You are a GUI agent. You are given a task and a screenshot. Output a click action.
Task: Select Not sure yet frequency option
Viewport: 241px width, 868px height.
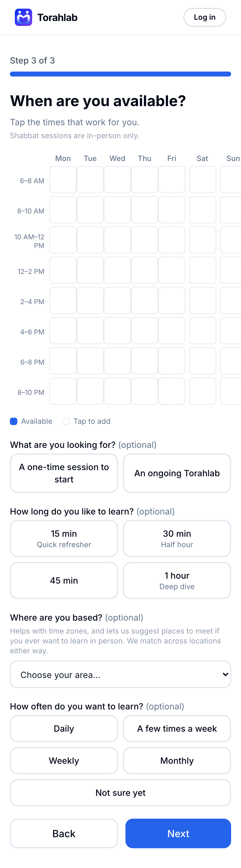point(120,792)
